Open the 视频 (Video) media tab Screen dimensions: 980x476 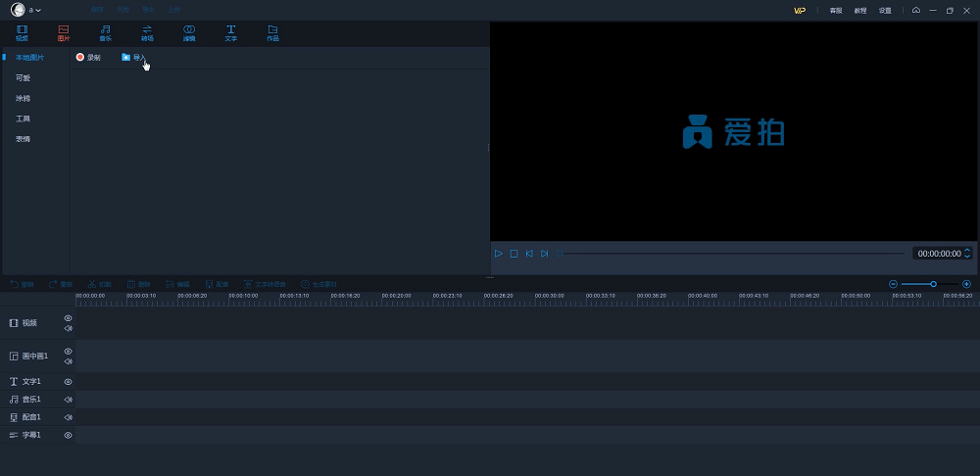pos(22,33)
